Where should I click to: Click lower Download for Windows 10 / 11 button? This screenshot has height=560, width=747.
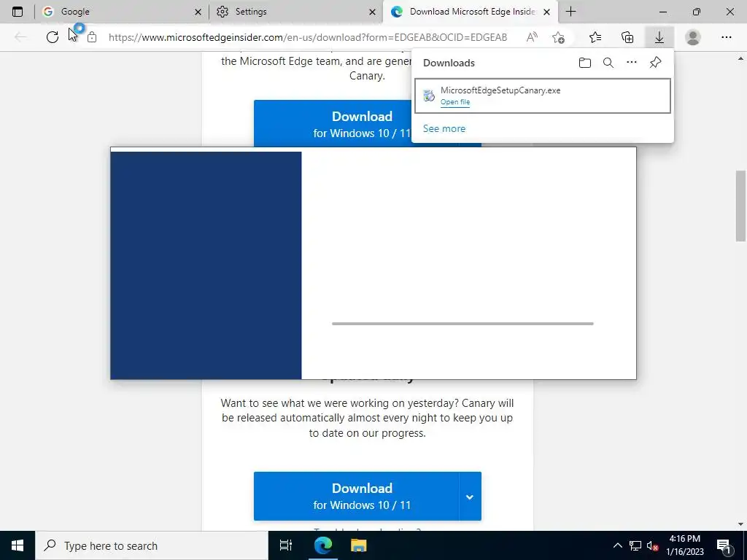tap(356, 496)
